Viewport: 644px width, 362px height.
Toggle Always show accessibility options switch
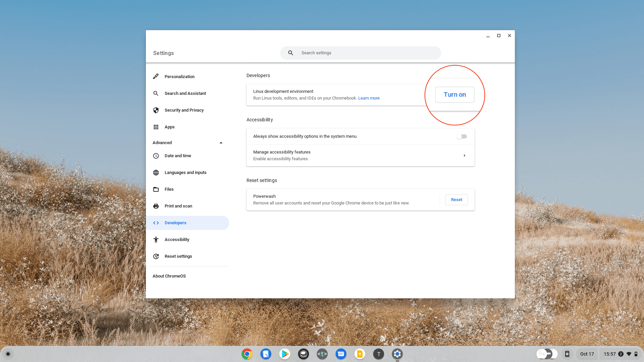click(x=462, y=136)
